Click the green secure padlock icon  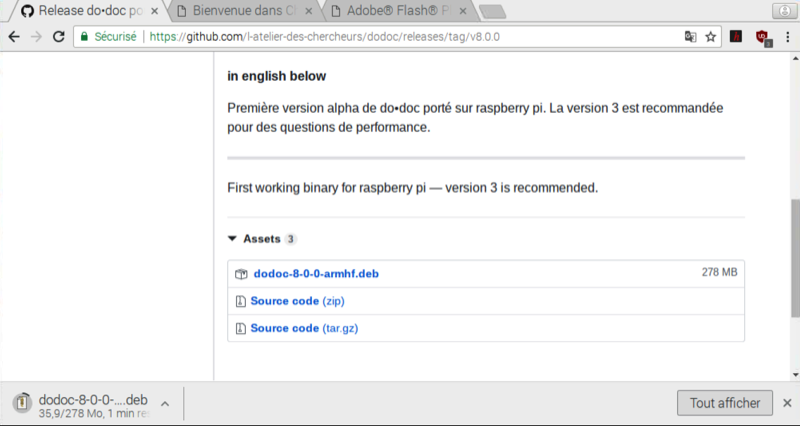[x=86, y=36]
